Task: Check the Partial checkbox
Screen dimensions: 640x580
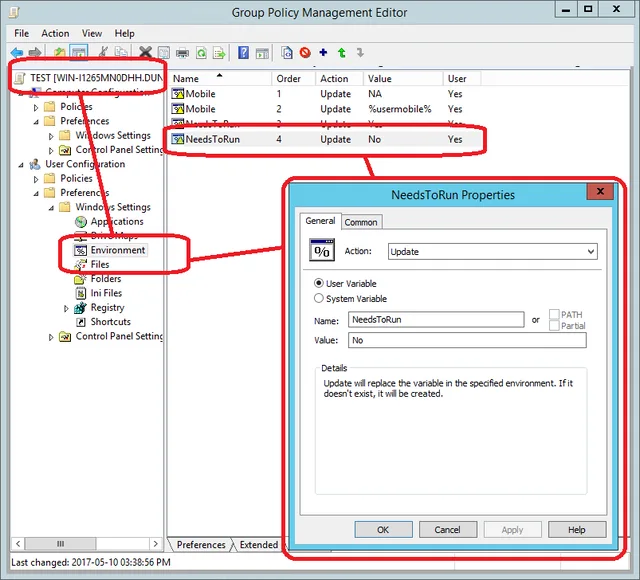Action: (x=554, y=325)
